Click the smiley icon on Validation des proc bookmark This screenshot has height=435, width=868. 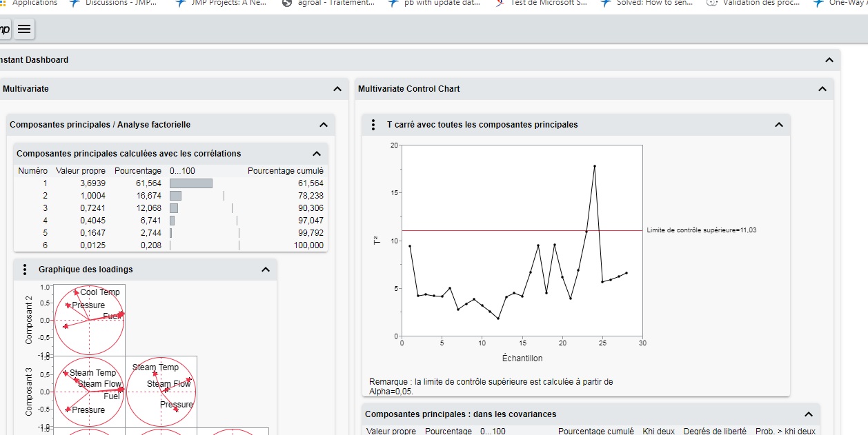click(711, 3)
